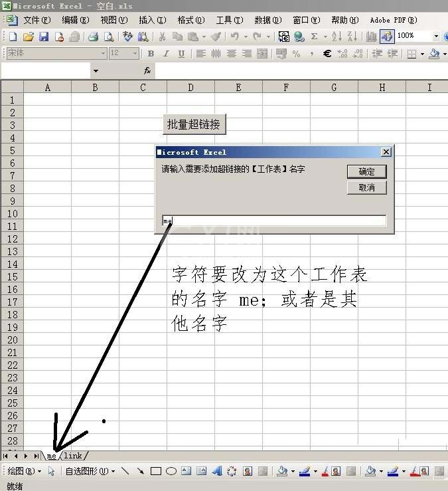
Task: Click the Undo arrow icon
Action: pos(235,37)
